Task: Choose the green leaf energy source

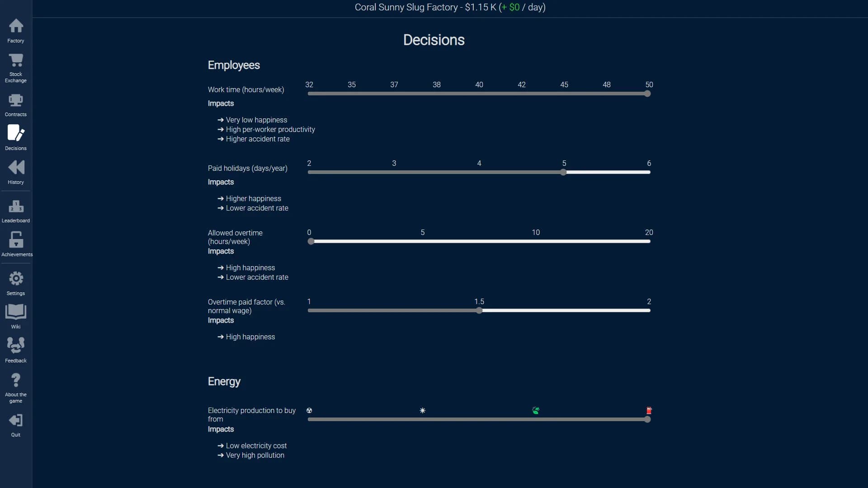Action: 536,411
